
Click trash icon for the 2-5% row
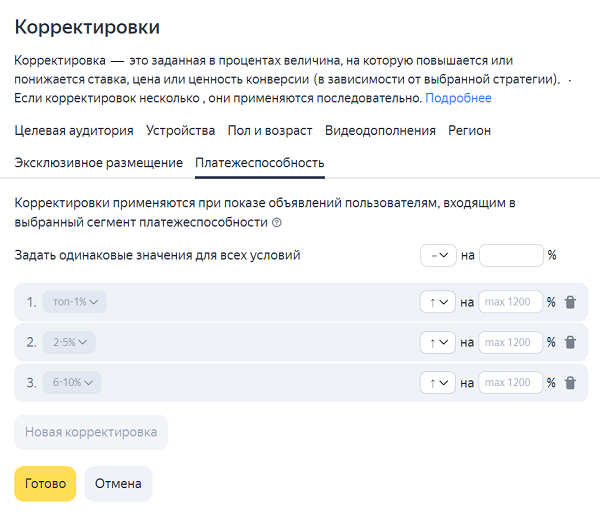(570, 342)
